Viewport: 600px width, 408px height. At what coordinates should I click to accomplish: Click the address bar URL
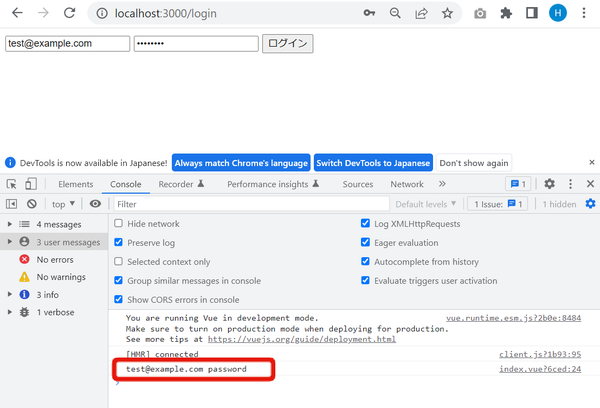pyautogui.click(x=166, y=13)
